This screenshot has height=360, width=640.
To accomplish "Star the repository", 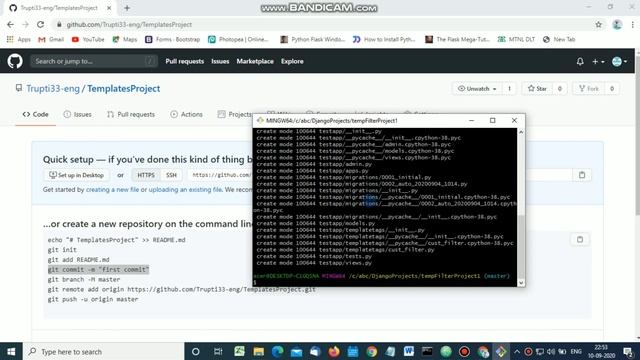I will pos(537,89).
